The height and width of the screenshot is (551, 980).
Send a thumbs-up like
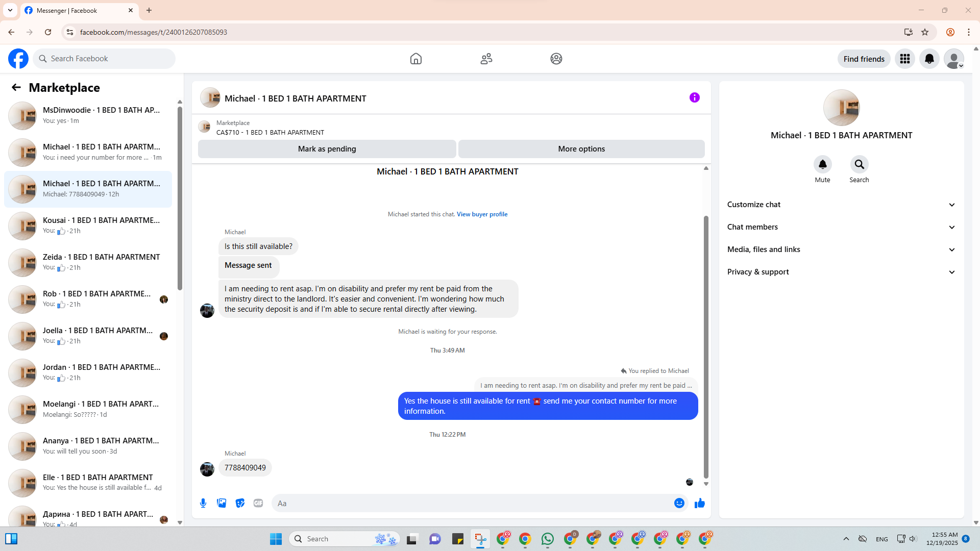tap(699, 503)
